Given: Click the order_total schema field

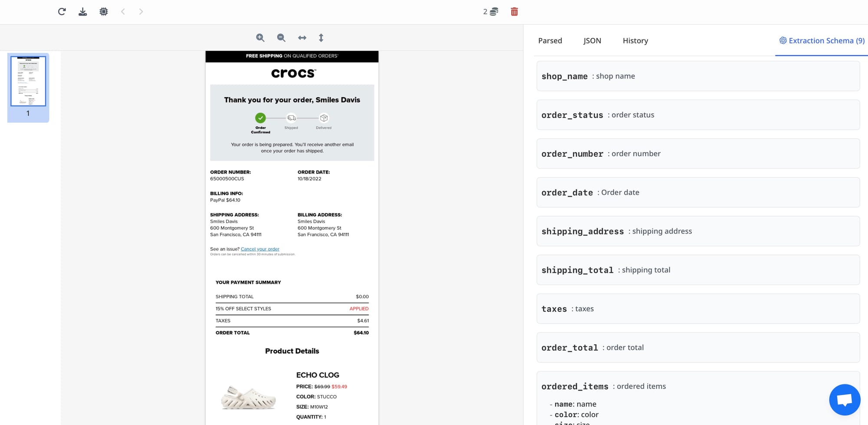Looking at the screenshot, I should [698, 347].
